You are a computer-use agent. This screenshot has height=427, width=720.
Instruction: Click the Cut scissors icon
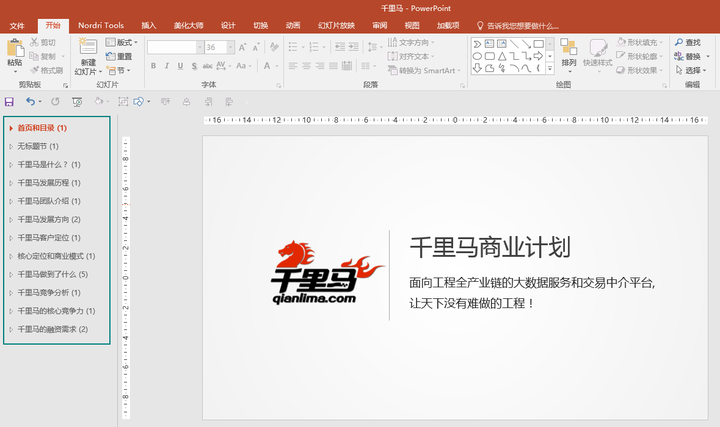point(34,42)
